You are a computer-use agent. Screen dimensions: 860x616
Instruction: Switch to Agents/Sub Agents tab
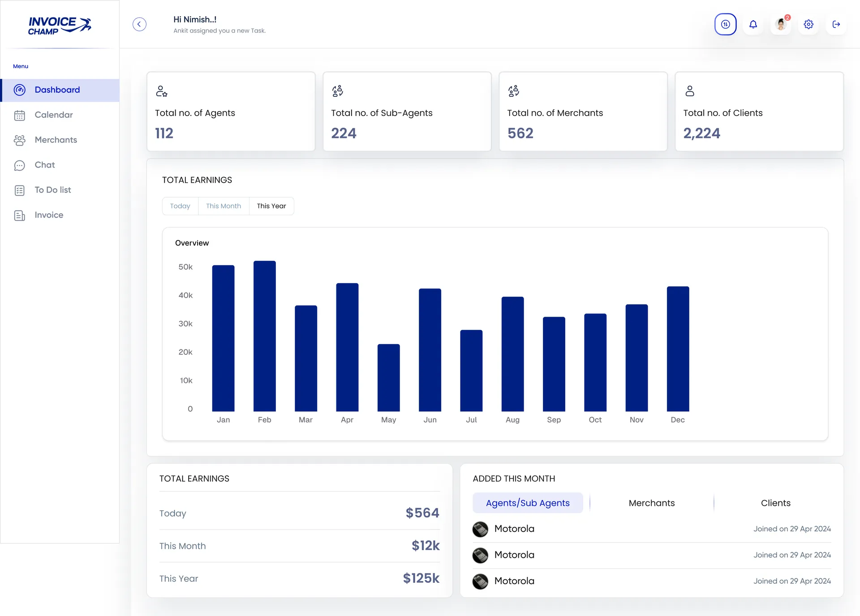click(x=528, y=503)
